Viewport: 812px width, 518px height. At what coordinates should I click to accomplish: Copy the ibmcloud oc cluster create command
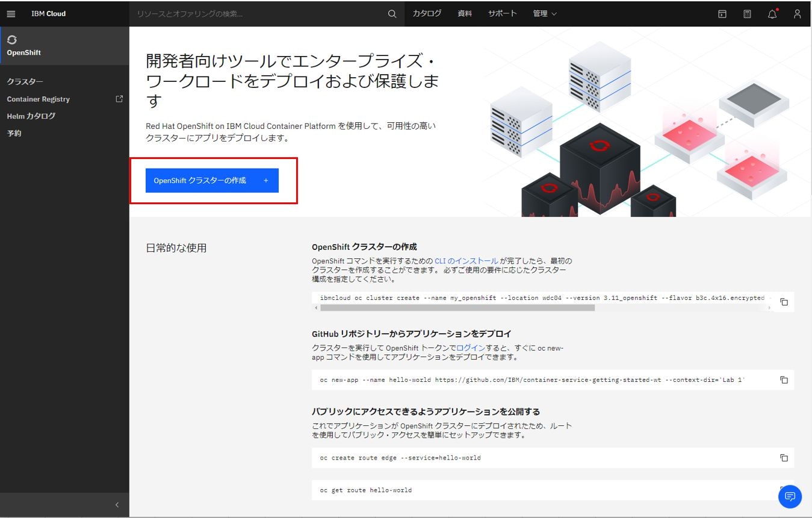pos(784,302)
